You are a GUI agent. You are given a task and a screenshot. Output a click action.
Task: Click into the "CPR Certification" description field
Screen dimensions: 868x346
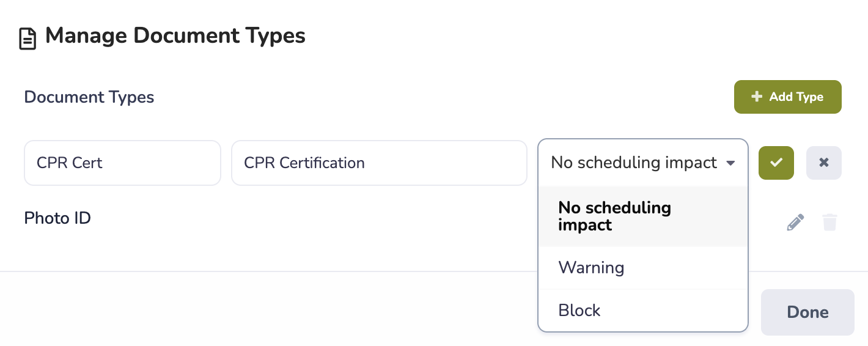tap(379, 163)
